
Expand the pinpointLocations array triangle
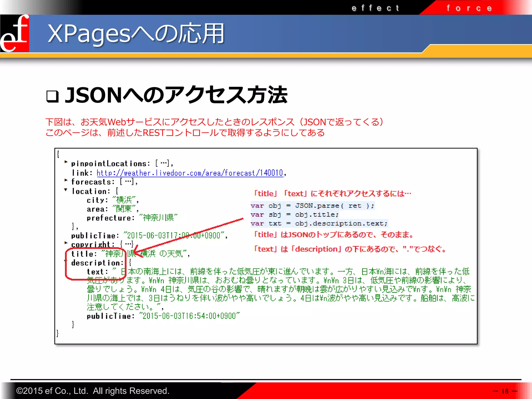click(66, 162)
